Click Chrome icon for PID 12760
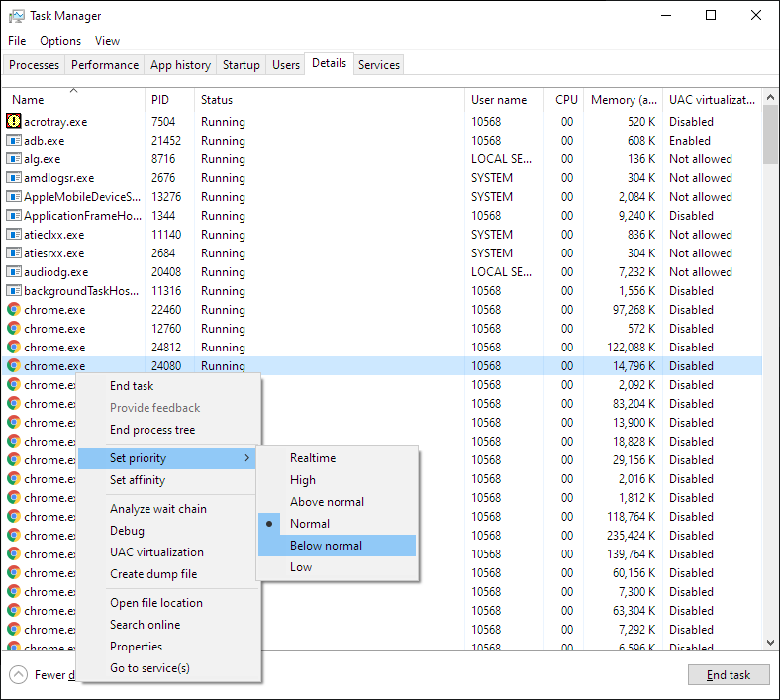Screen dimensions: 780x700 point(14,329)
